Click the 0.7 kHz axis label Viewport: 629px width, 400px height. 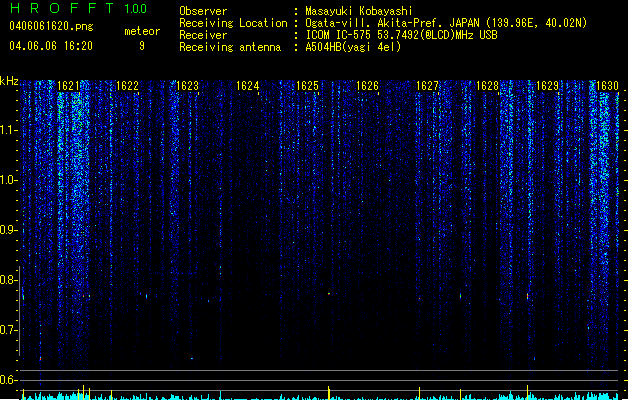pyautogui.click(x=7, y=330)
